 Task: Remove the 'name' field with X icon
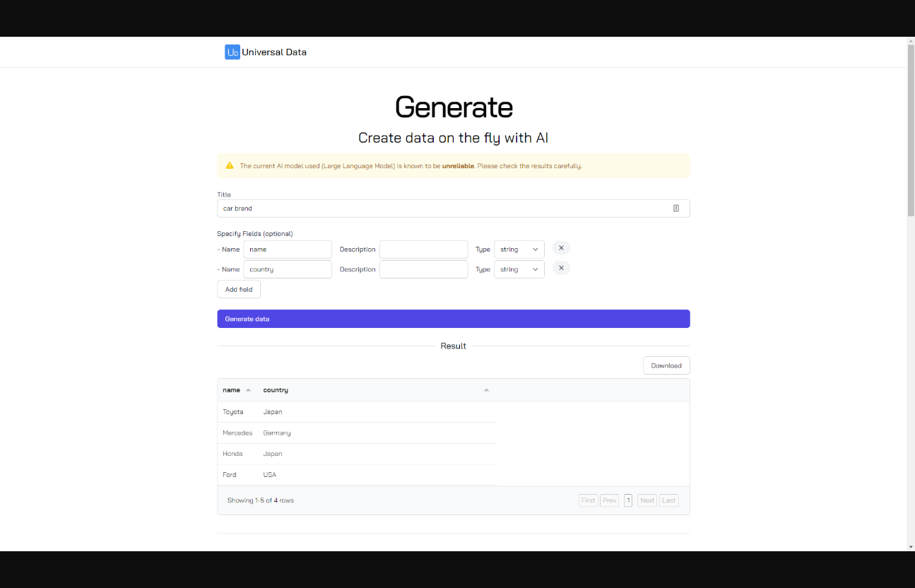pyautogui.click(x=561, y=248)
